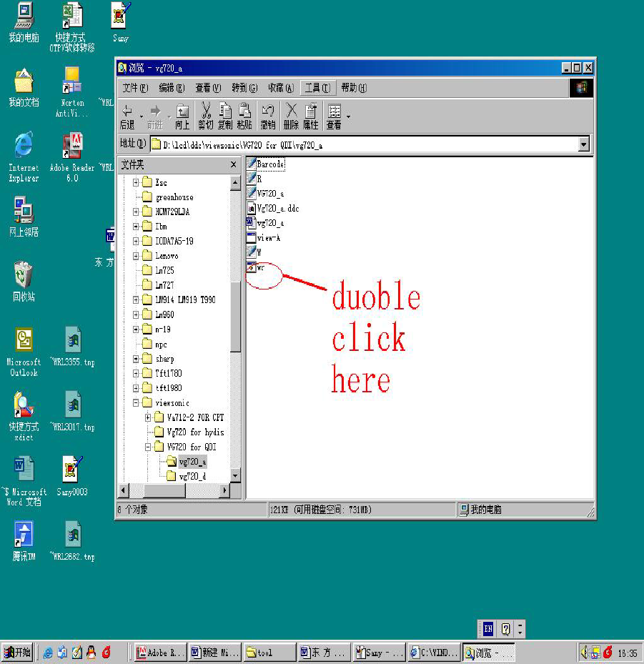Open the Tools (工具) menu
Viewport: 644px width, 664px height.
point(317,88)
